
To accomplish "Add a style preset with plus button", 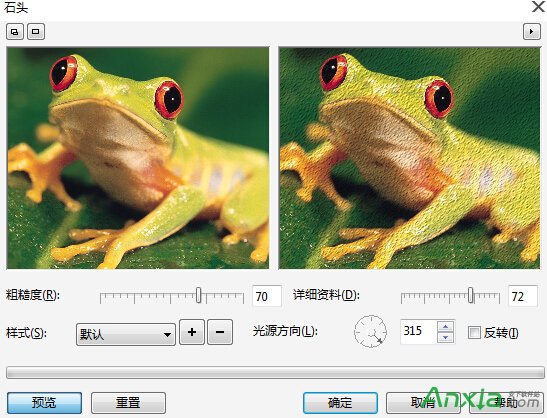I will click(192, 332).
